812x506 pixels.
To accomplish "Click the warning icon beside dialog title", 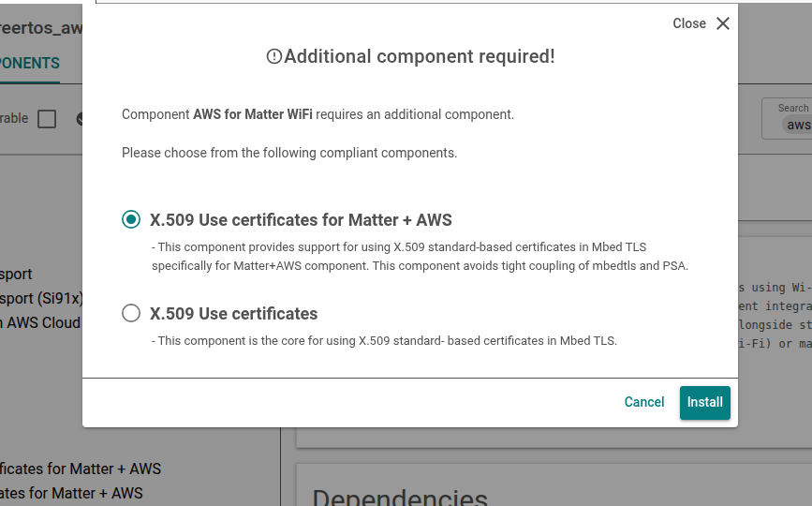I will pos(274,56).
